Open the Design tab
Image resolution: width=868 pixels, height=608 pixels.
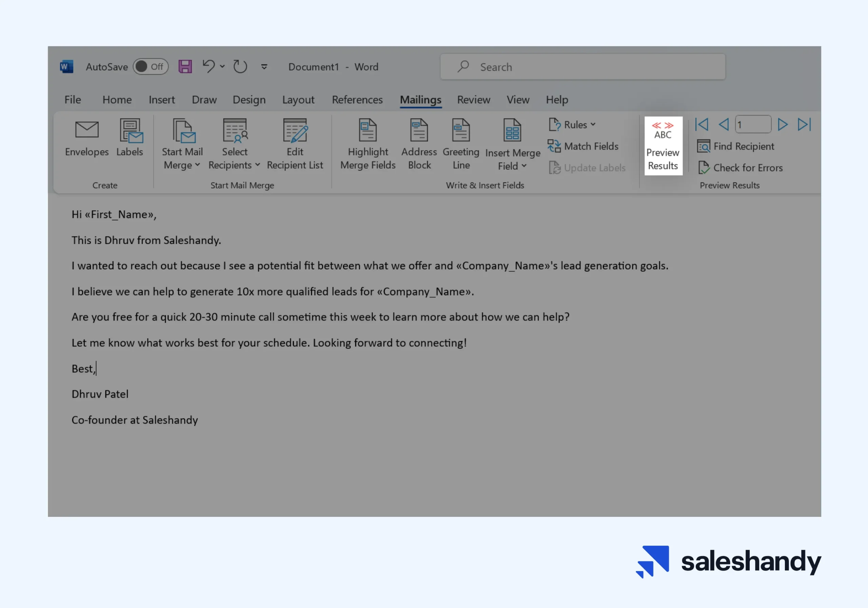249,99
